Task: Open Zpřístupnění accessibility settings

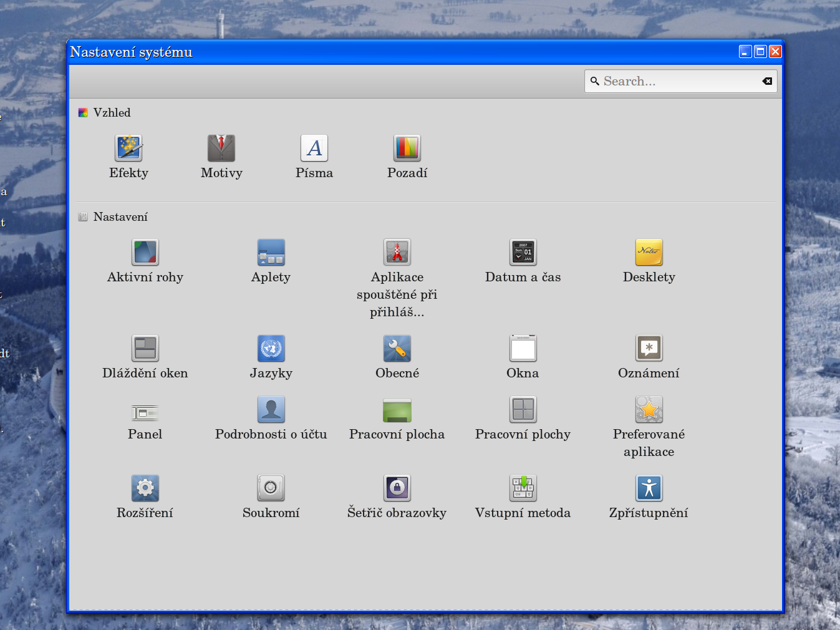Action: pos(649,488)
